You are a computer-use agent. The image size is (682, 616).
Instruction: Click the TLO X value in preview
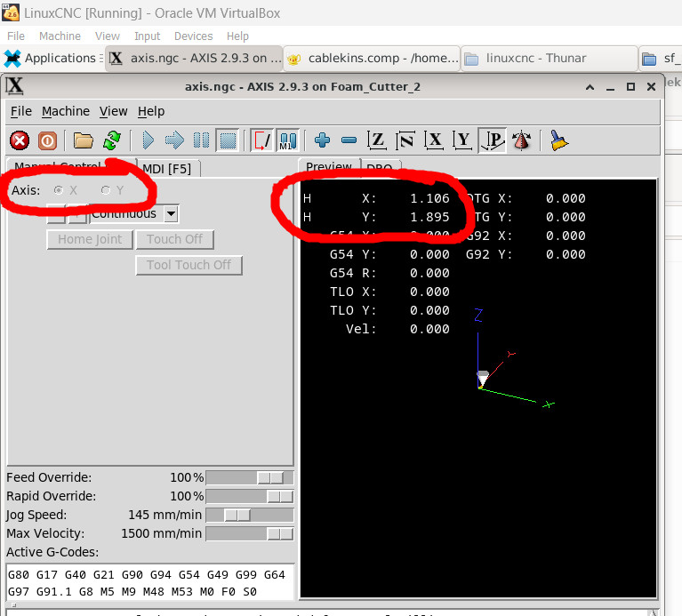tap(429, 292)
